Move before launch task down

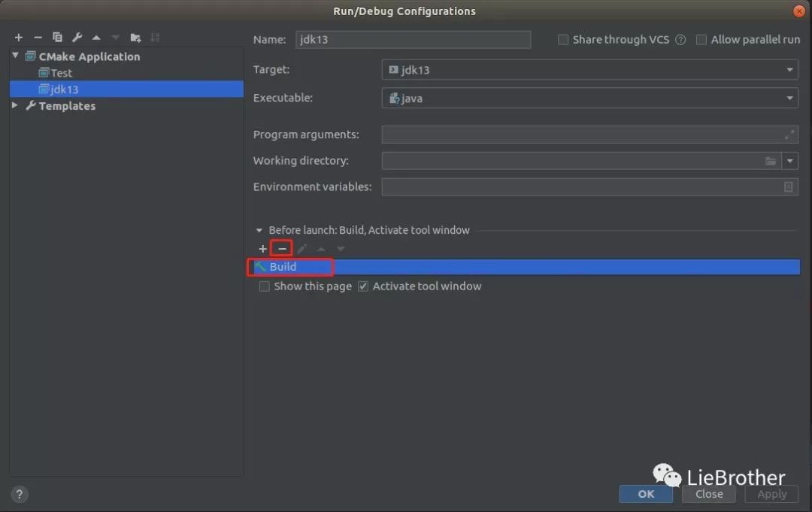[x=341, y=249]
